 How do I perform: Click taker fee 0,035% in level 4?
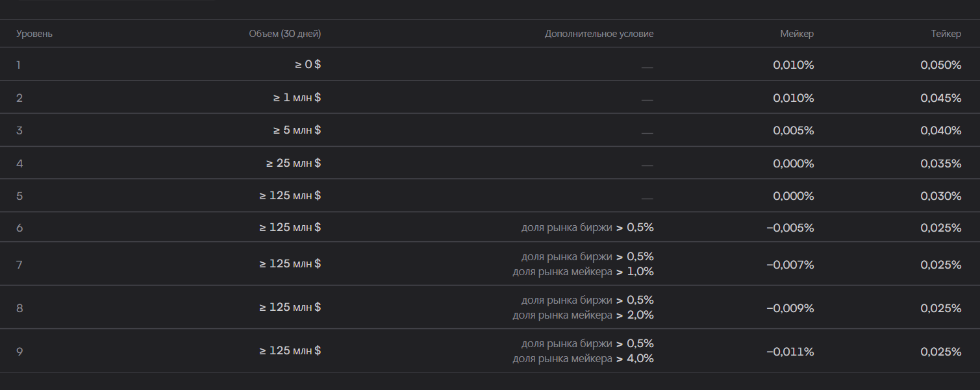[x=941, y=164]
